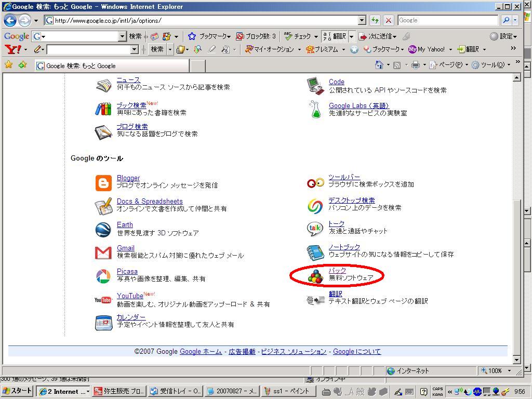
Task: Click the ブロック数: 3 popup blocker button
Action: coord(256,36)
